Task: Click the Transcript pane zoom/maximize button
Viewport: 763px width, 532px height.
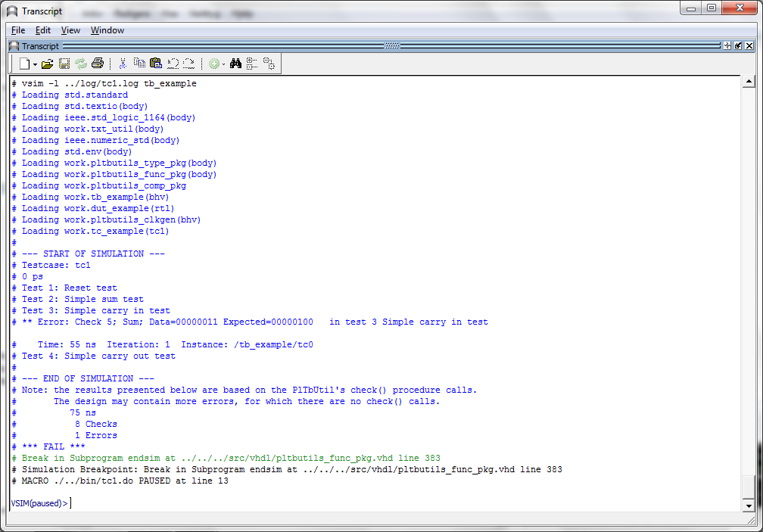Action: pos(727,46)
